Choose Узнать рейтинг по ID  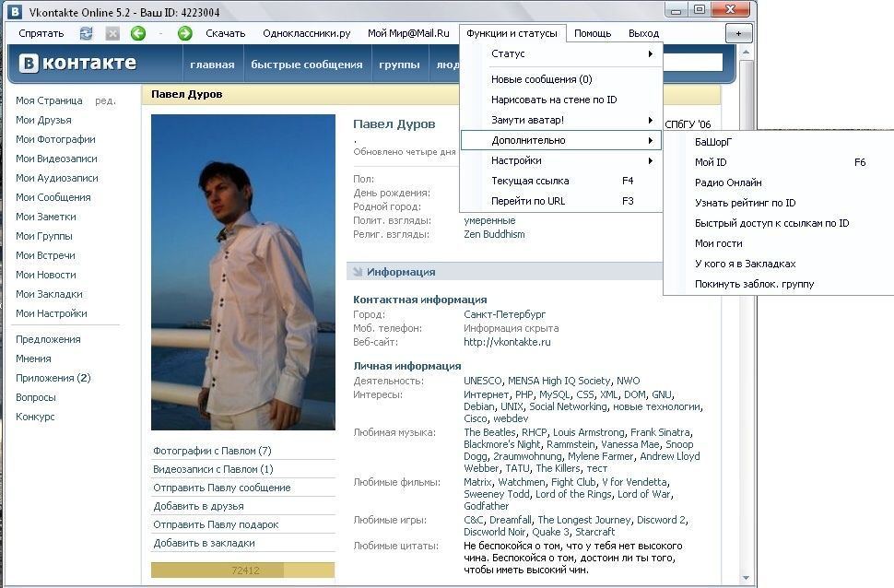(779, 203)
